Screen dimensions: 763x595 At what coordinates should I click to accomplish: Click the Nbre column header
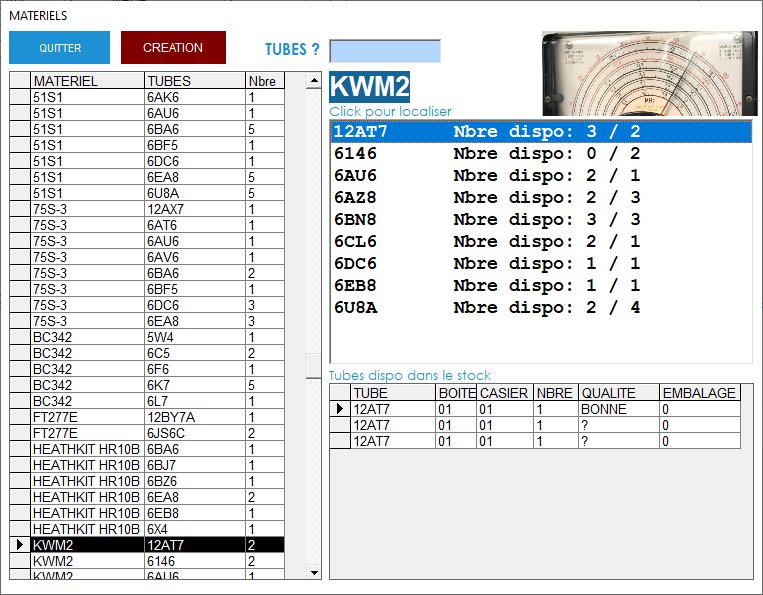coord(264,81)
